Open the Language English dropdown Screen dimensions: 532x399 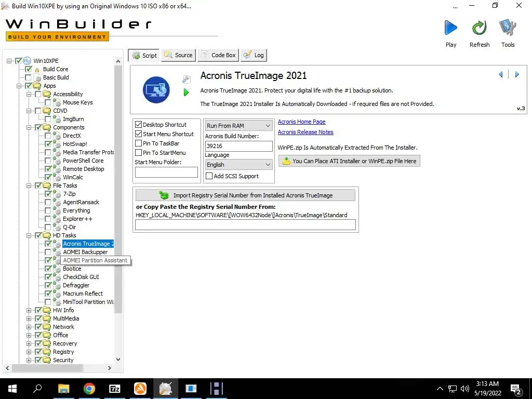(238, 165)
